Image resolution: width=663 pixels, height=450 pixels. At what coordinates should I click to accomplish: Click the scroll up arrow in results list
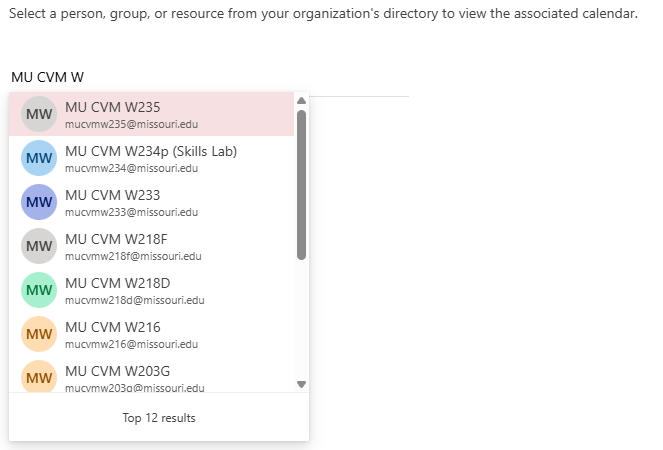pyautogui.click(x=301, y=100)
